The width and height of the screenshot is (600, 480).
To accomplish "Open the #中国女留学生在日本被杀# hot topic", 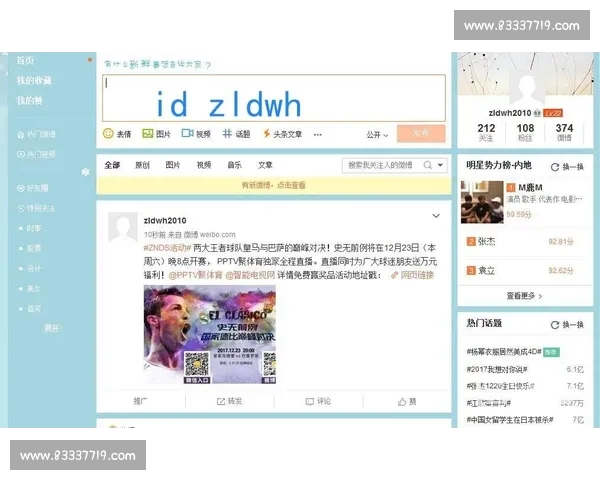I will pos(510,420).
